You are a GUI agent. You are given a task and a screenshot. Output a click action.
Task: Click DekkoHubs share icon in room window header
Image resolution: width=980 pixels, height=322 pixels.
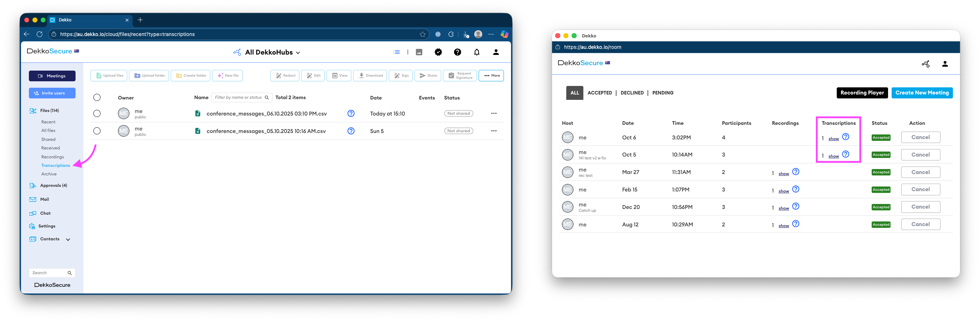925,64
